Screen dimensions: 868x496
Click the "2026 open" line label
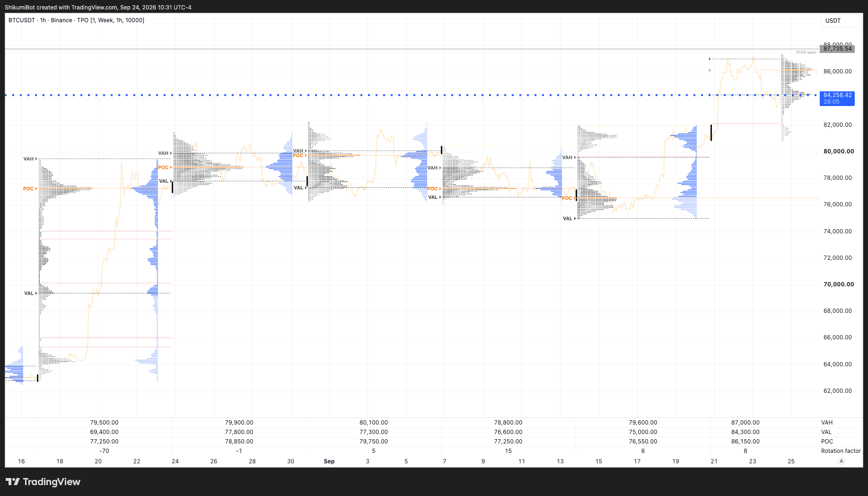pos(806,52)
